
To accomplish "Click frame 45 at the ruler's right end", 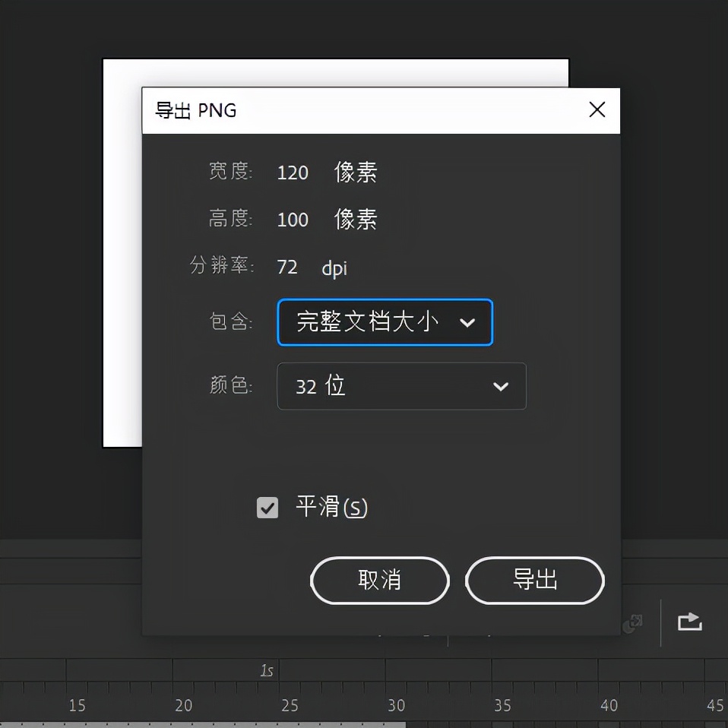I will point(713,705).
